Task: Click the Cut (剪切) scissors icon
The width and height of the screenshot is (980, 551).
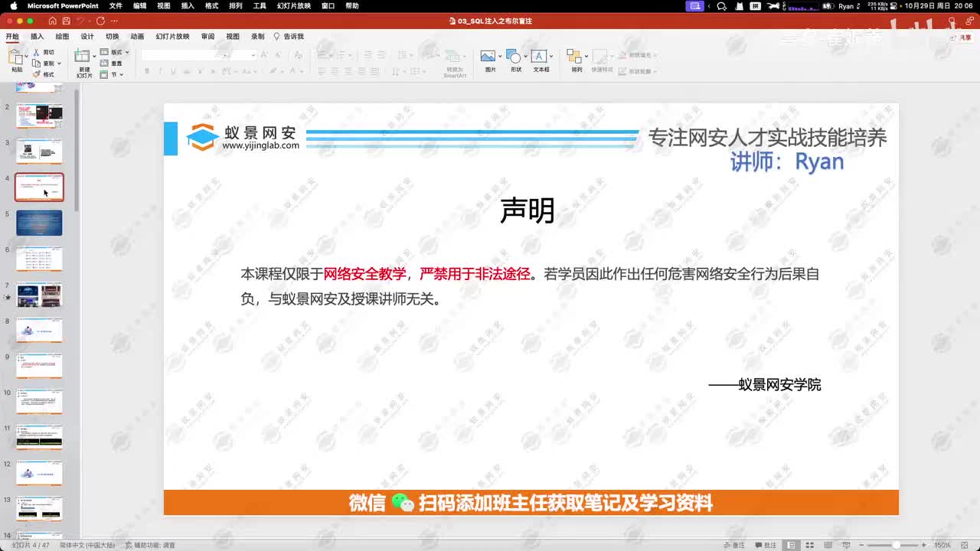Action: click(36, 52)
